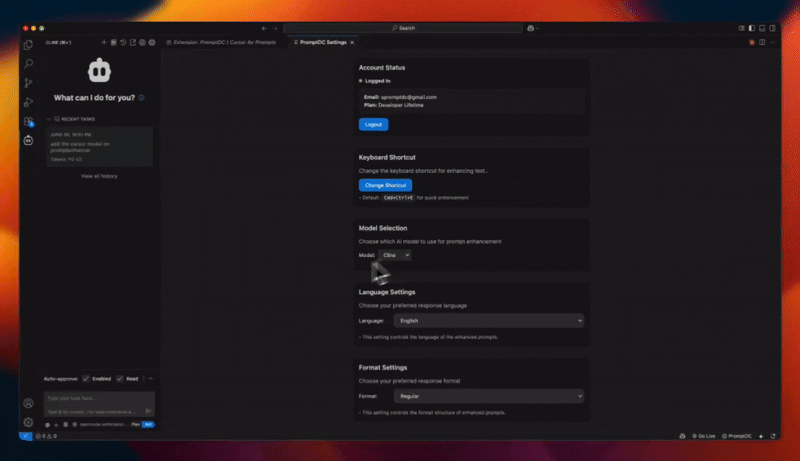Screen dimensions: 800x461
Task: Open the Run and Debug view
Action: tap(28, 101)
